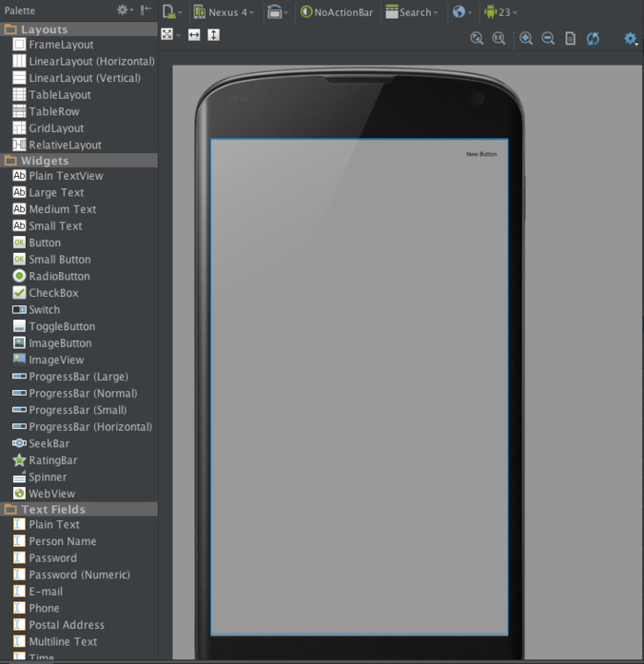Select RadioButton widget

[x=78, y=276]
